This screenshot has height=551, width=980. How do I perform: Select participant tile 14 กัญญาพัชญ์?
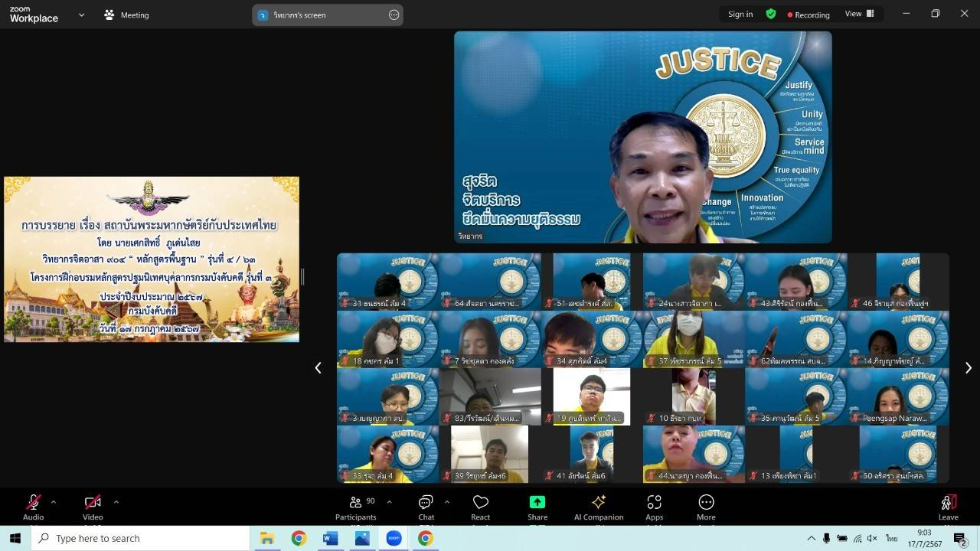point(898,339)
